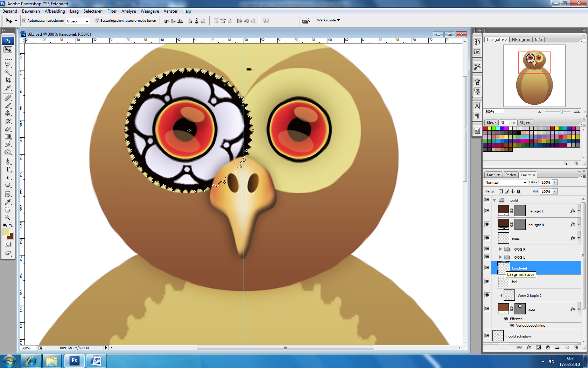Image resolution: width=588 pixels, height=368 pixels.
Task: Select the Move tool
Action: pos(8,50)
